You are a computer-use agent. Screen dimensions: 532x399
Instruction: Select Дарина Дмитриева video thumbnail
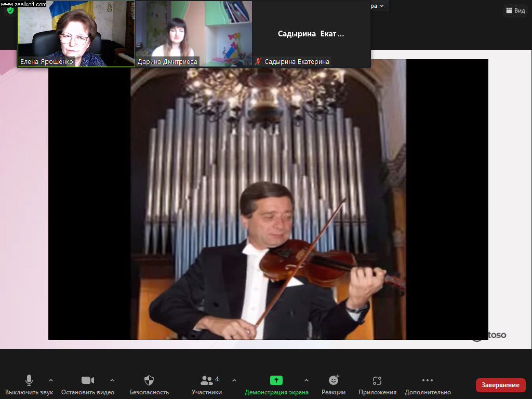coord(194,34)
